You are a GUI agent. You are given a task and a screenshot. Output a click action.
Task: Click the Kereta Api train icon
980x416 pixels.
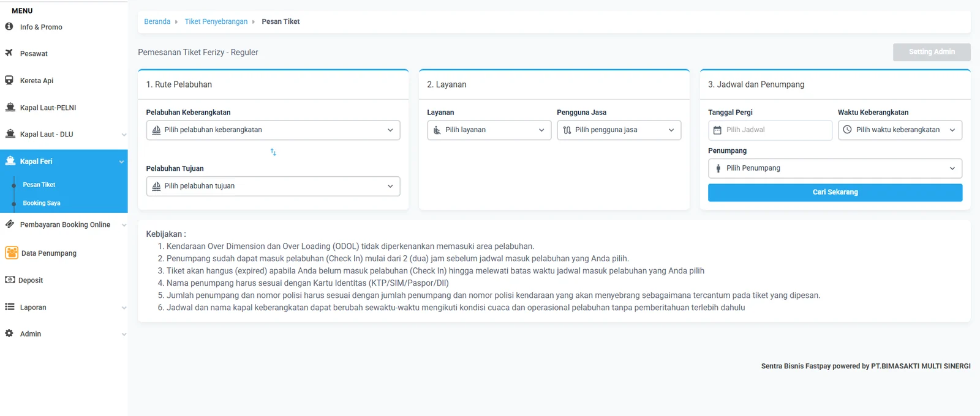9,80
